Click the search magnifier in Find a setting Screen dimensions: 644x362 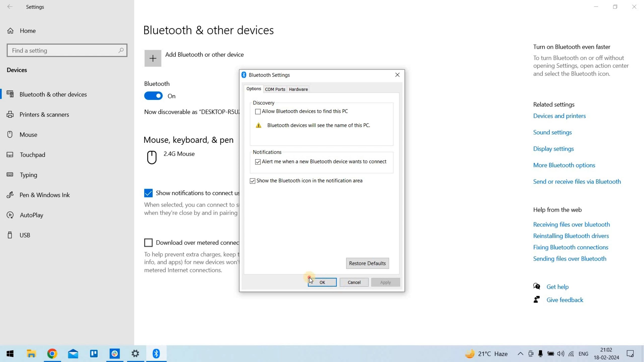tap(121, 50)
